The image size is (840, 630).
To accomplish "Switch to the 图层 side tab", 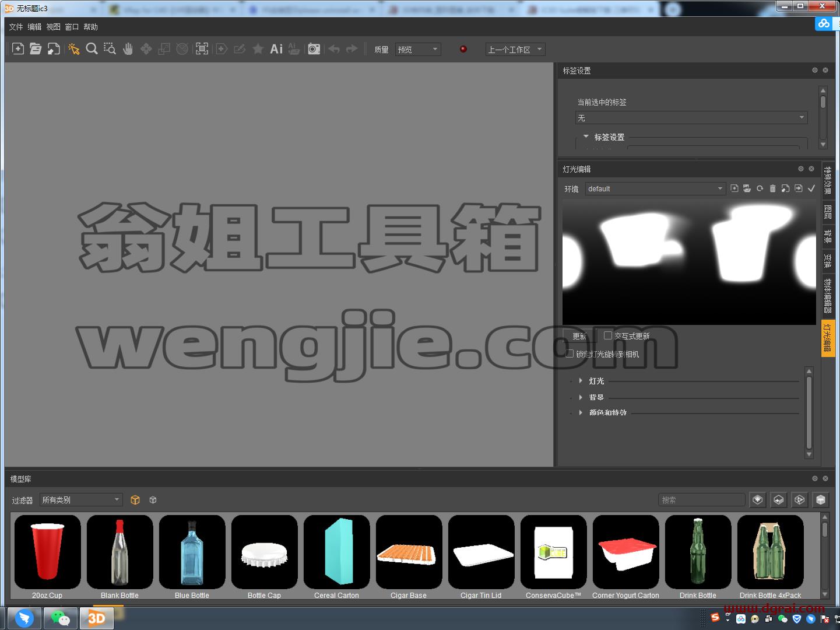I will (828, 211).
